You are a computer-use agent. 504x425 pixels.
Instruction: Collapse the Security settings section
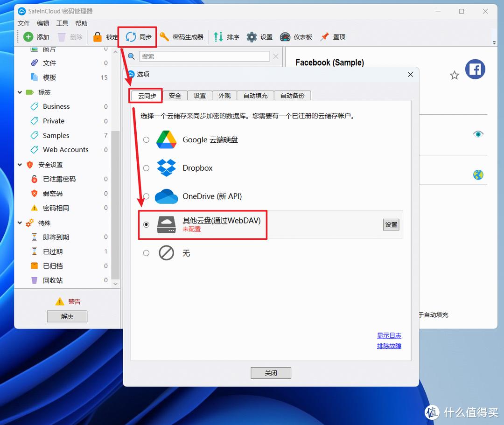(20, 165)
